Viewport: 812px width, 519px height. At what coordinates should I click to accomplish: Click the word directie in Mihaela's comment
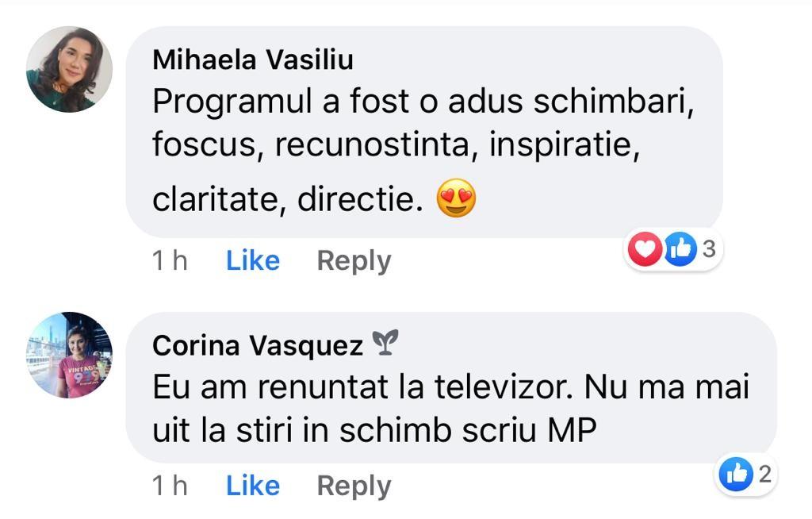(x=360, y=199)
